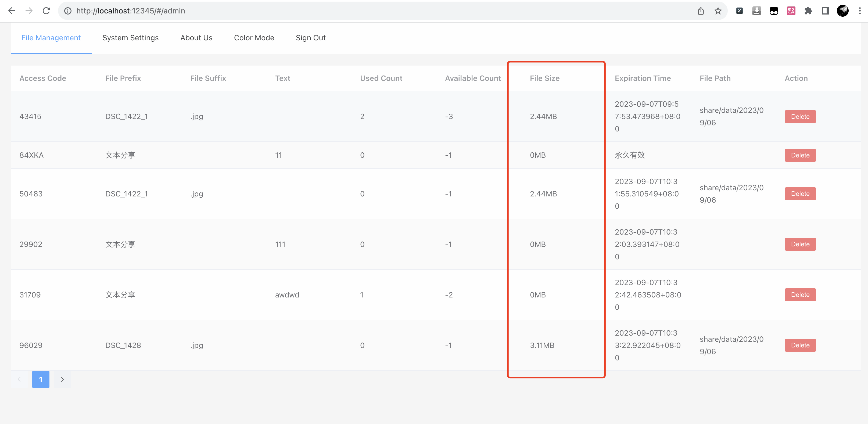Open the browser extensions puzzle menu

[x=808, y=11]
